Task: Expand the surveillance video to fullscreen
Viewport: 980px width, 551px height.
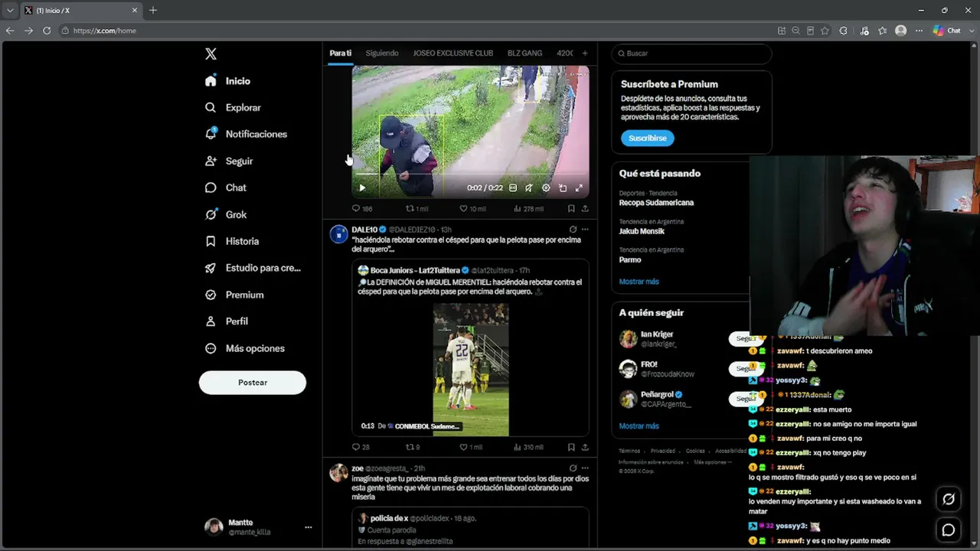Action: point(579,188)
